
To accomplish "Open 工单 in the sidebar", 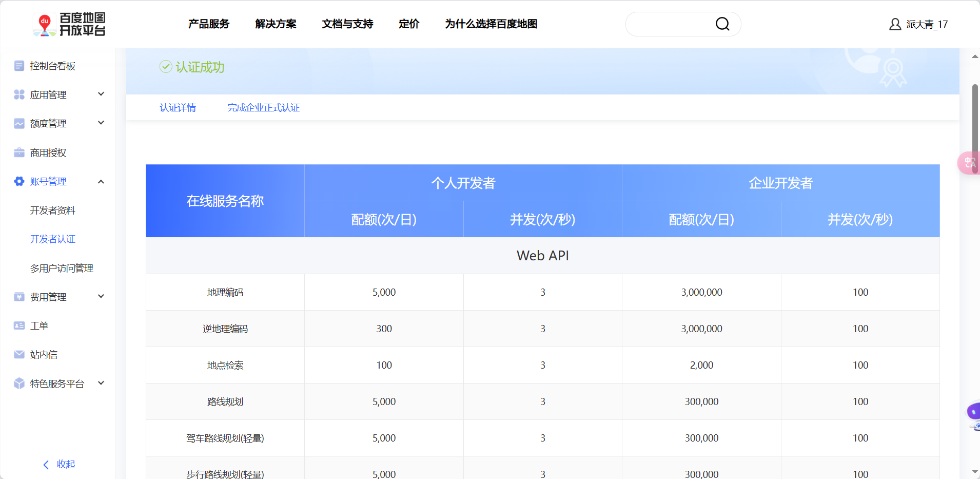I will click(39, 325).
